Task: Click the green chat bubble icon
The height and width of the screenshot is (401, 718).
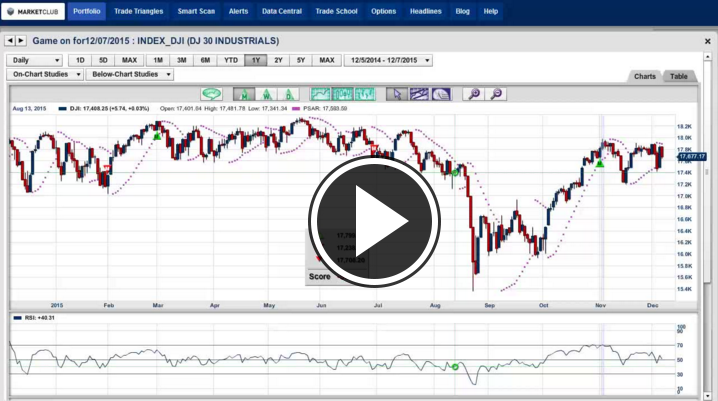Action: [x=211, y=94]
